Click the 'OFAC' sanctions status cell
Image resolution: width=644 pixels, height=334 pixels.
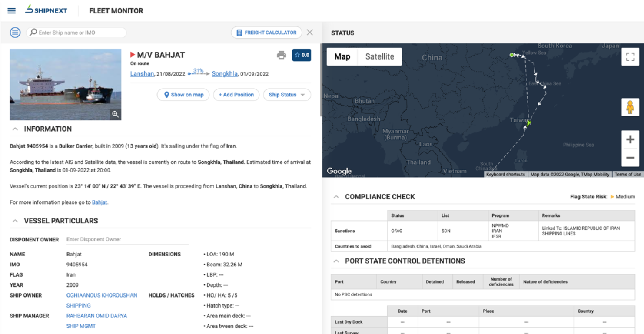[412, 231]
